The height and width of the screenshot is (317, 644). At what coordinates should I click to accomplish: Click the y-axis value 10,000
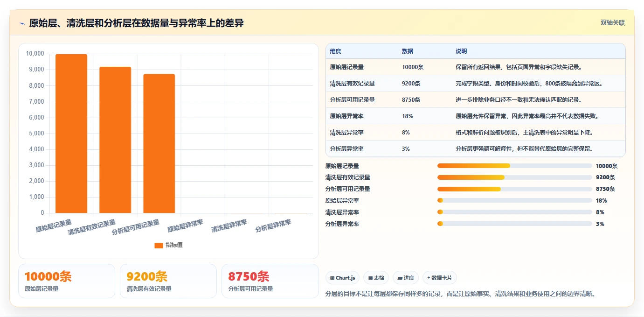coord(35,54)
